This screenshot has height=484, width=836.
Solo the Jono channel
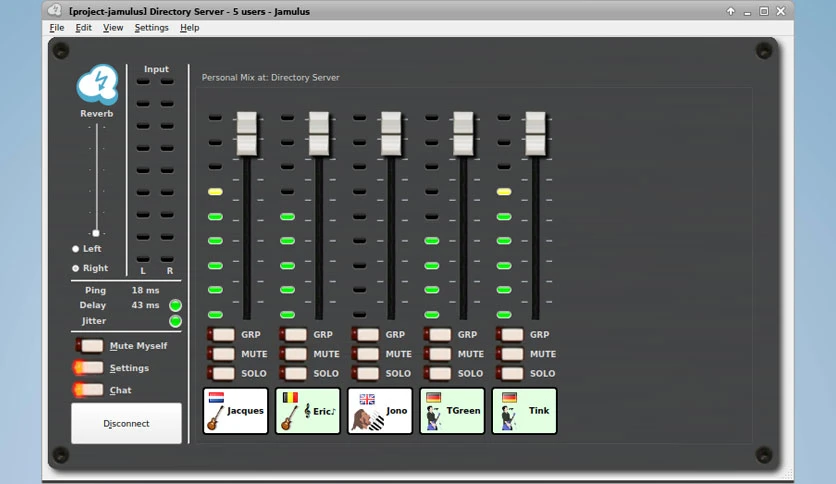click(366, 373)
